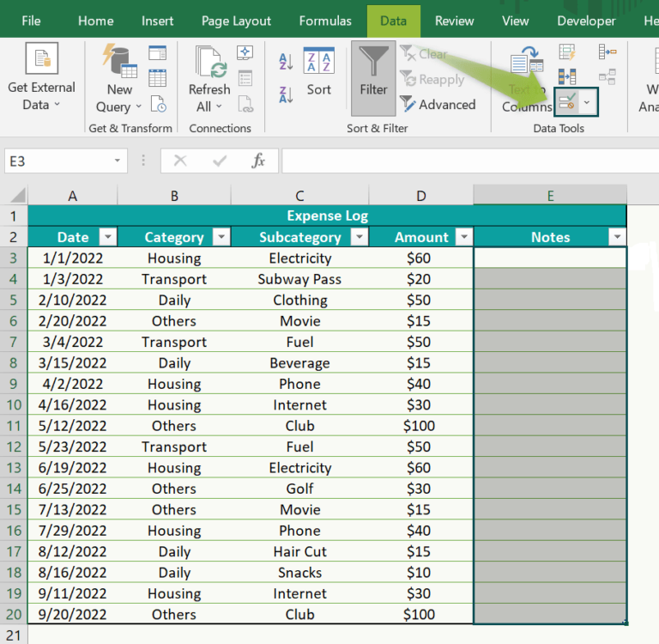The image size is (659, 644).
Task: Select cell C7 containing Fuel
Action: pyautogui.click(x=299, y=342)
